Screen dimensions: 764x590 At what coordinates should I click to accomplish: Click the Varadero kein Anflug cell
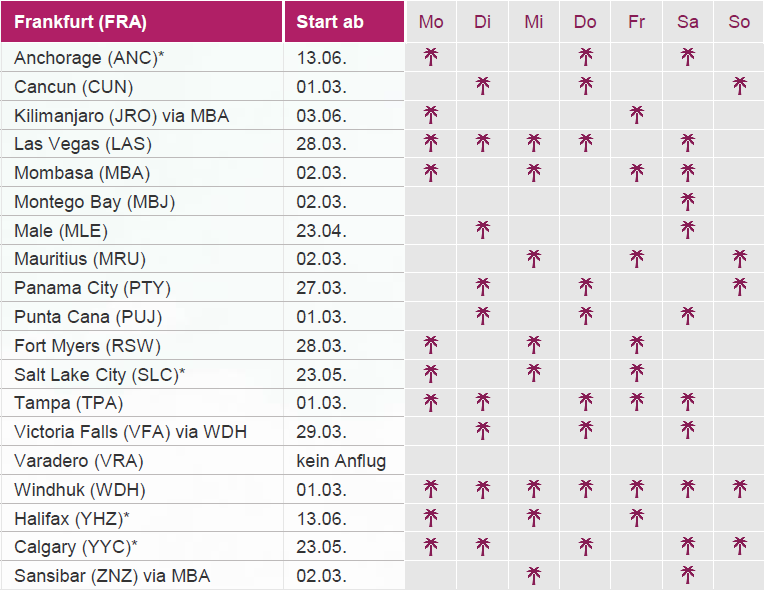341,461
